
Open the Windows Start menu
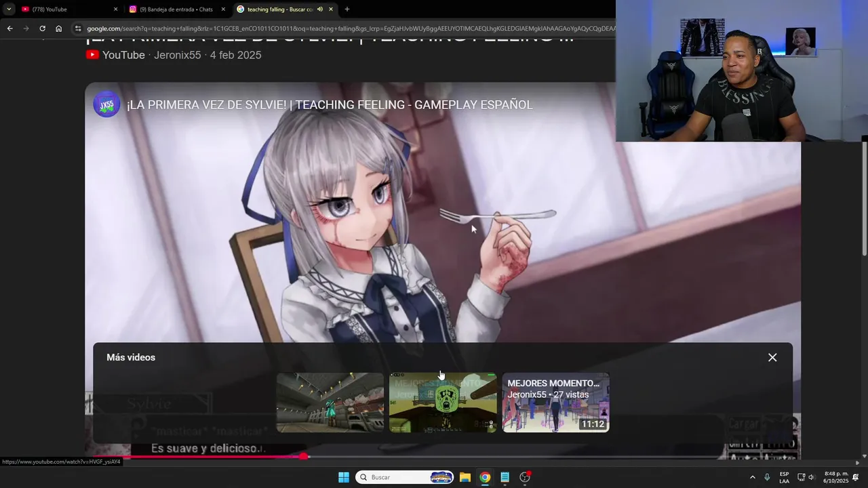click(344, 477)
